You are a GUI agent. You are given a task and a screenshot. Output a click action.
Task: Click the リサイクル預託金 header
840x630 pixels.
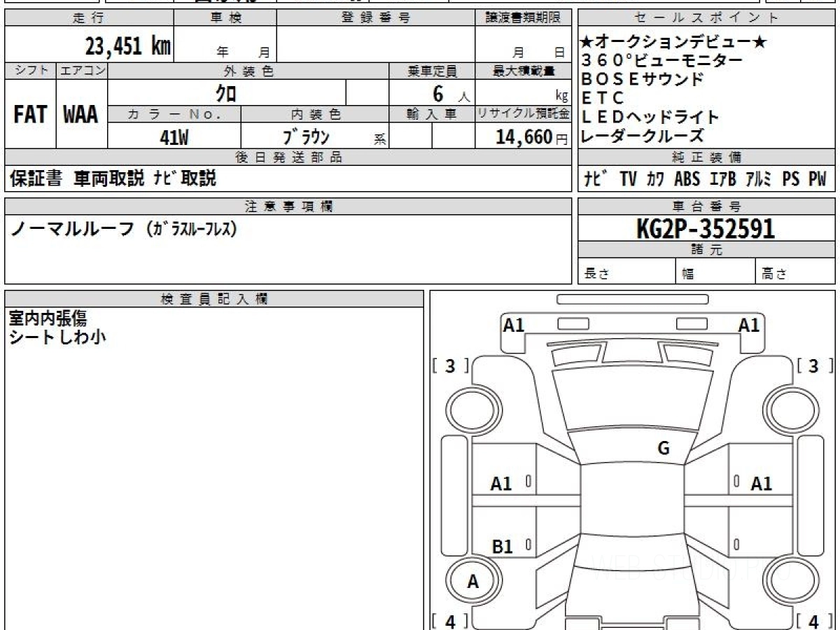pyautogui.click(x=523, y=114)
